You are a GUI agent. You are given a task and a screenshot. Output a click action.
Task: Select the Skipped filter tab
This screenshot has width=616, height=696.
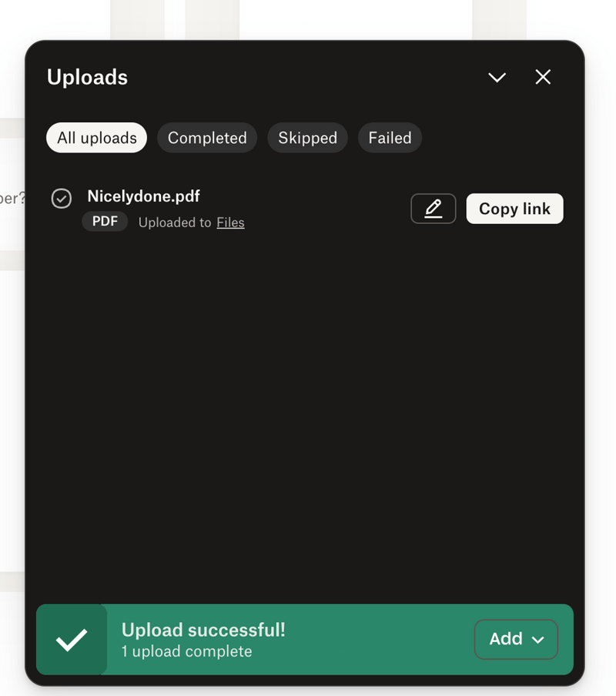tap(307, 138)
